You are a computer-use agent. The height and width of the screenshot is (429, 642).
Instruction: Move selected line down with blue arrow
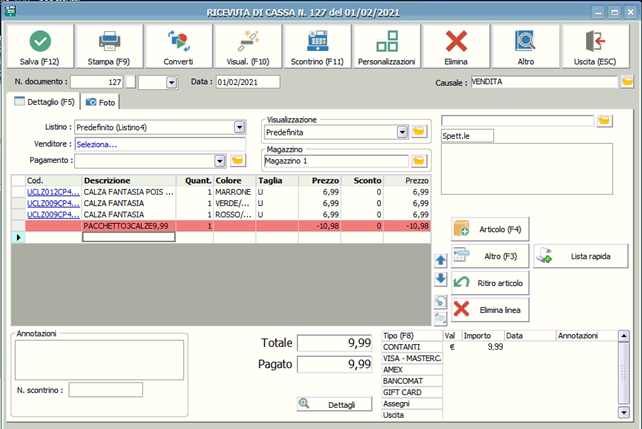pyautogui.click(x=441, y=279)
